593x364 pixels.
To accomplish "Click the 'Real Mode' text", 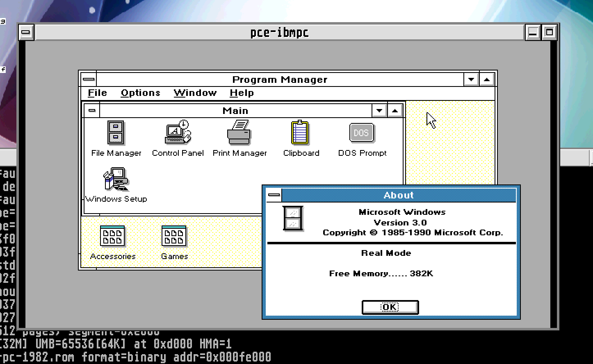I will [x=386, y=253].
